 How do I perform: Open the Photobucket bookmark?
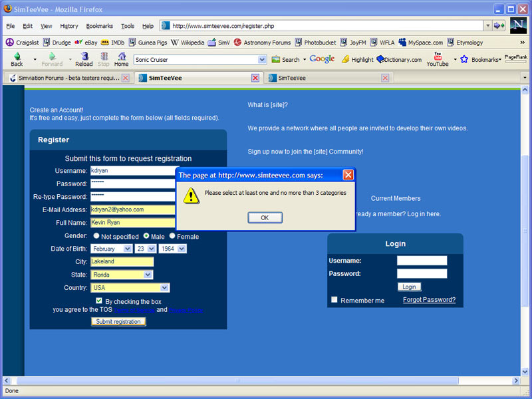pyautogui.click(x=315, y=43)
